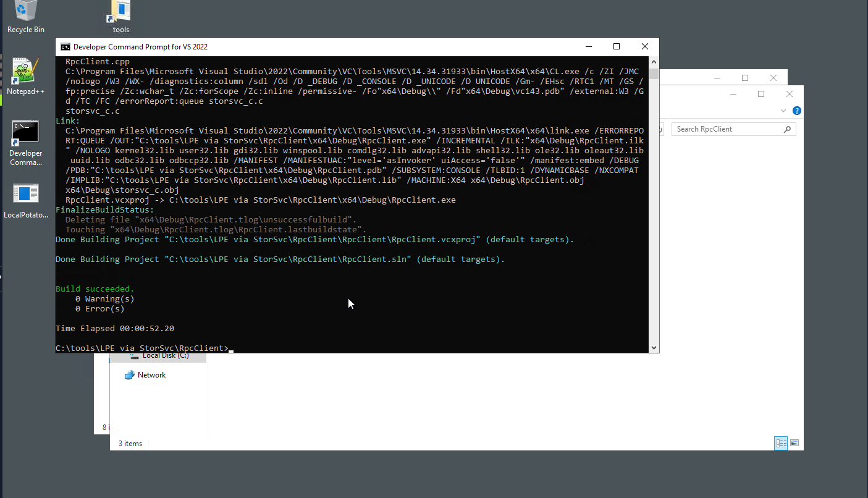Image resolution: width=868 pixels, height=498 pixels.
Task: Click the console vertical scrollbar thumb
Action: coord(654,75)
